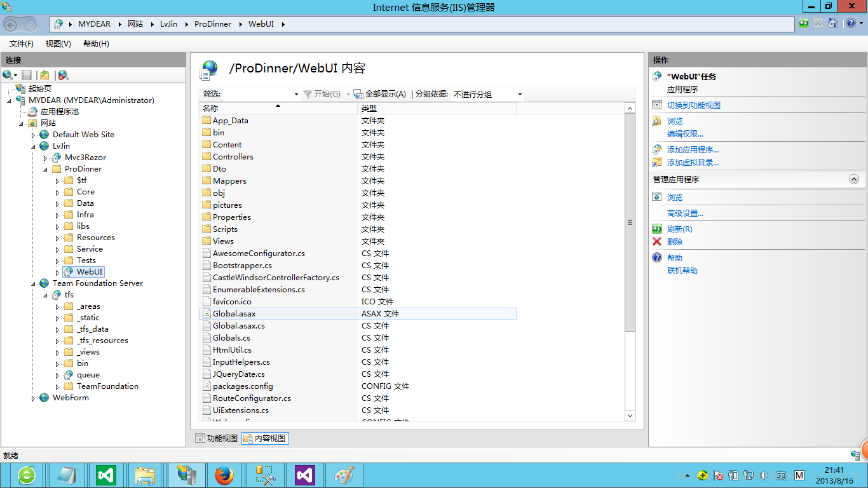
Task: Select the packages.config file icon
Action: pyautogui.click(x=207, y=386)
